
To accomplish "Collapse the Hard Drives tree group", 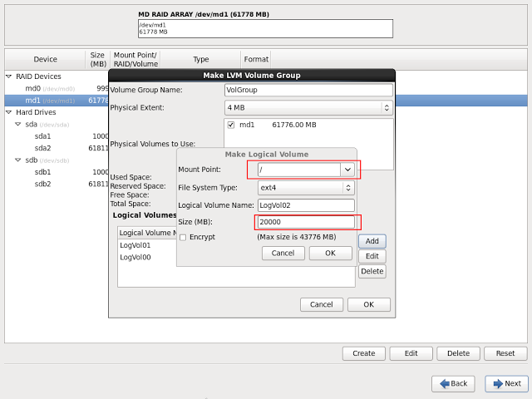I will (9, 112).
